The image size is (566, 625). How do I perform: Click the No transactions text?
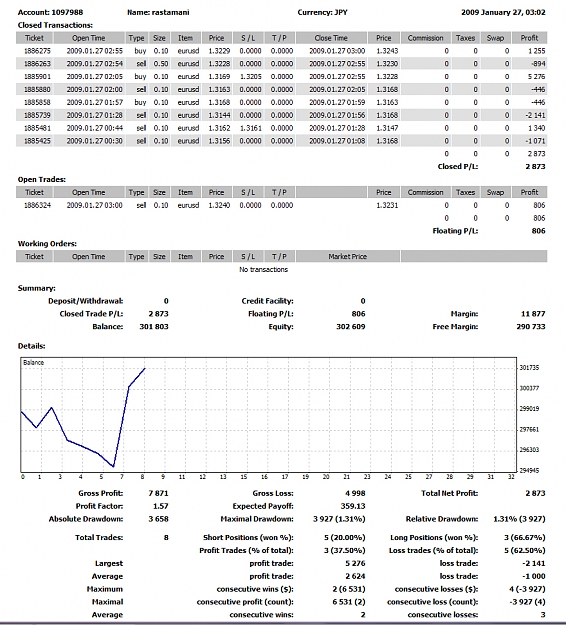coord(263,269)
